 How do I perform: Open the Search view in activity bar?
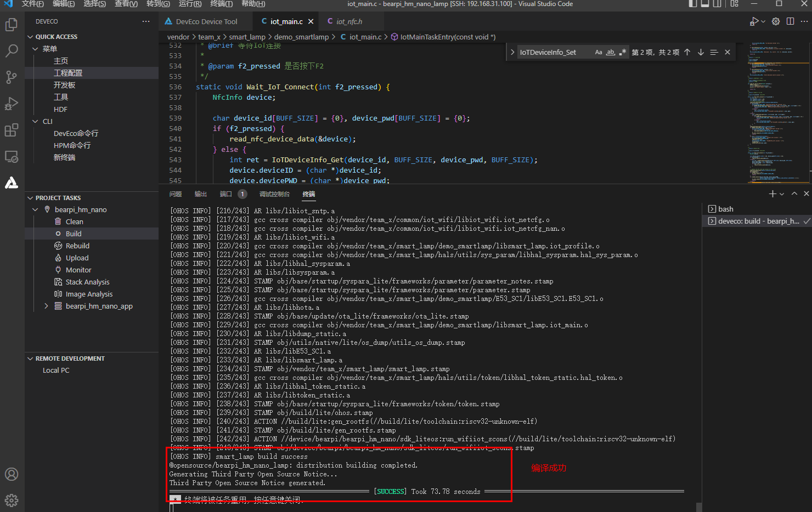pyautogui.click(x=12, y=51)
